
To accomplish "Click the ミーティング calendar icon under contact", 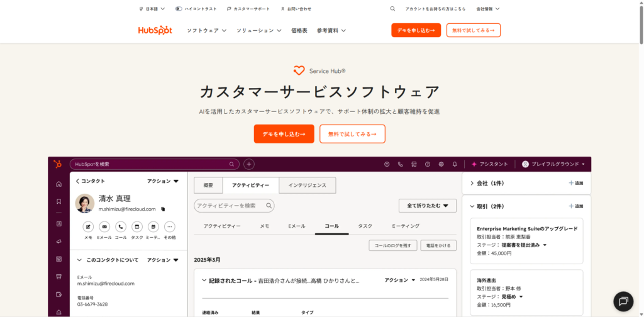I will 153,226.
